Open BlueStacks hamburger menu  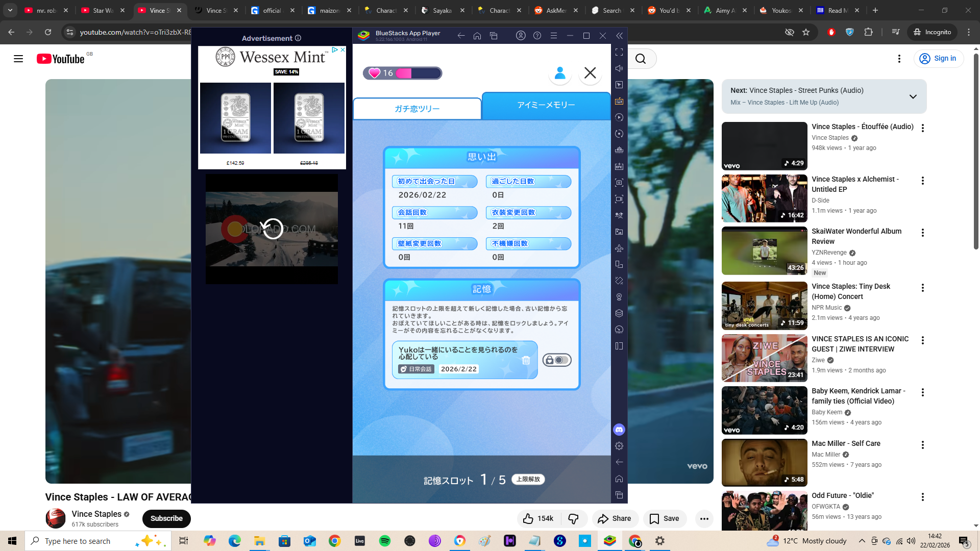pyautogui.click(x=554, y=36)
